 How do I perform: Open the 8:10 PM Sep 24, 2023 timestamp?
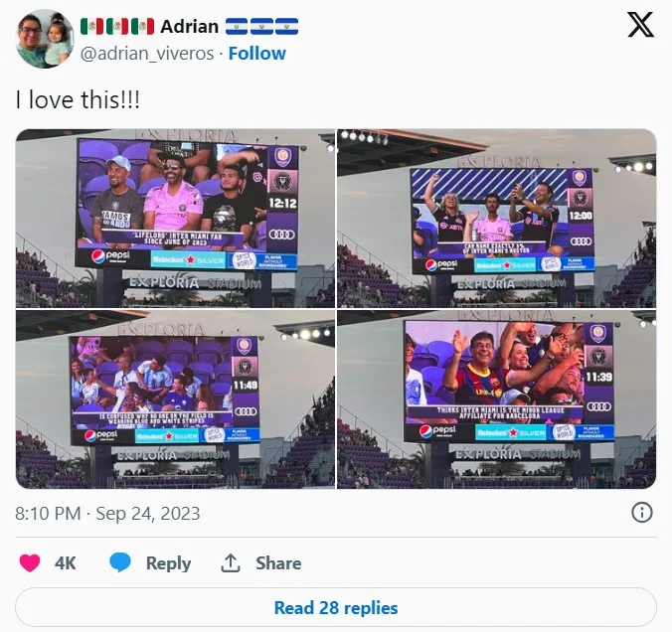click(107, 514)
